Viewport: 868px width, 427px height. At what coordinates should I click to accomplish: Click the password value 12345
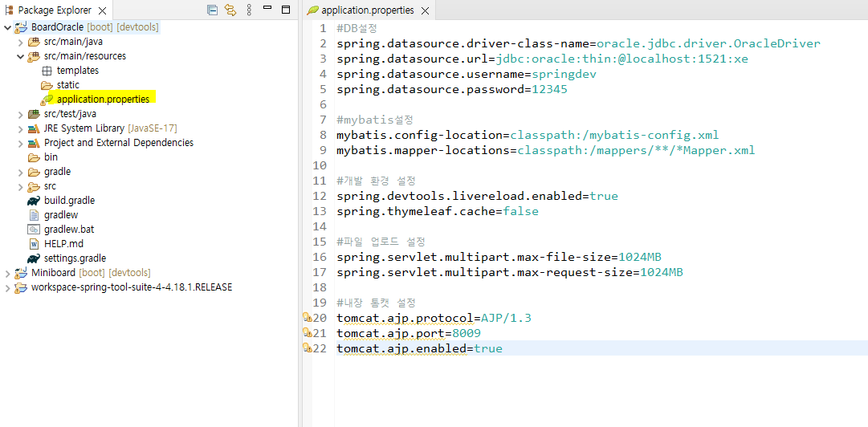(550, 89)
